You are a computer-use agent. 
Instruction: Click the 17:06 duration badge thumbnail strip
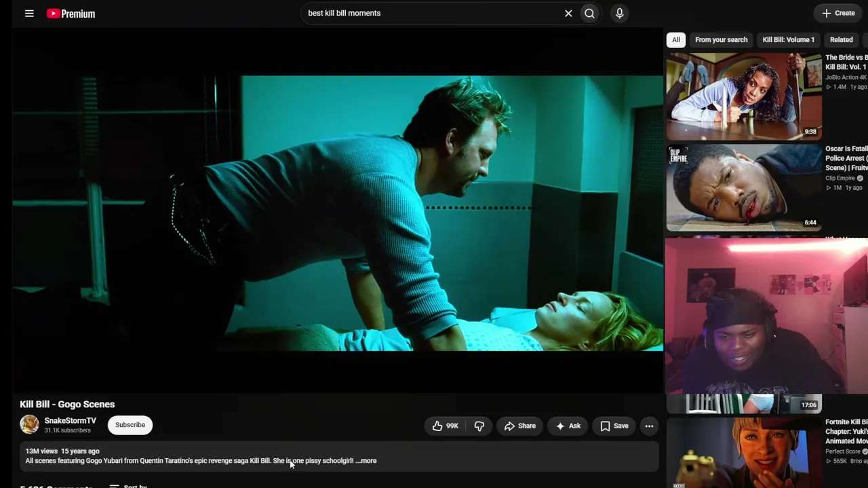pyautogui.click(x=744, y=404)
